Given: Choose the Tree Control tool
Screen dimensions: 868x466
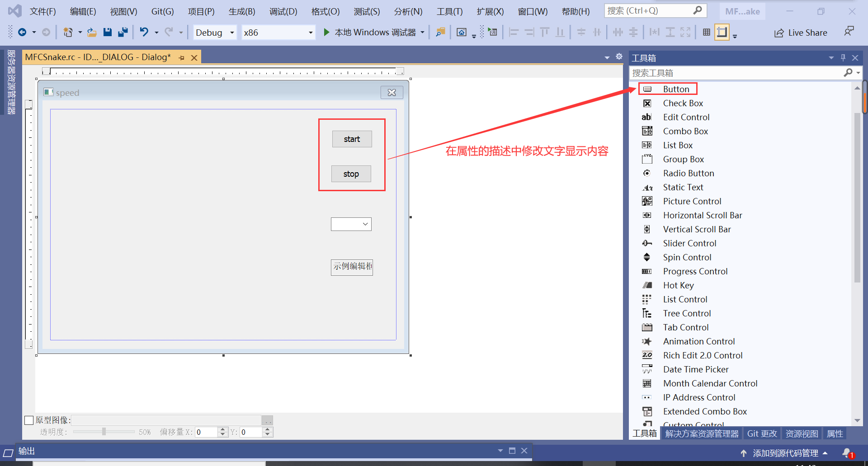Looking at the screenshot, I should (687, 313).
